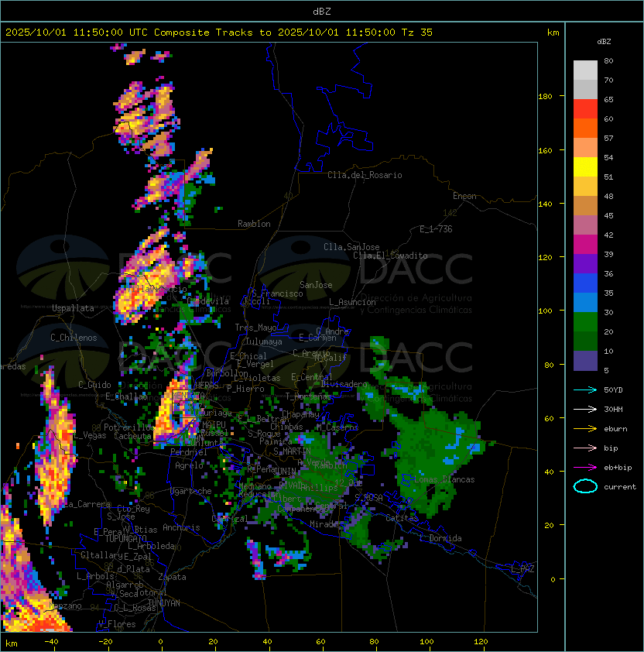Screen dimensions: 644x652
Task: Click the '0' tick on horizontal axis
Action: tap(160, 642)
